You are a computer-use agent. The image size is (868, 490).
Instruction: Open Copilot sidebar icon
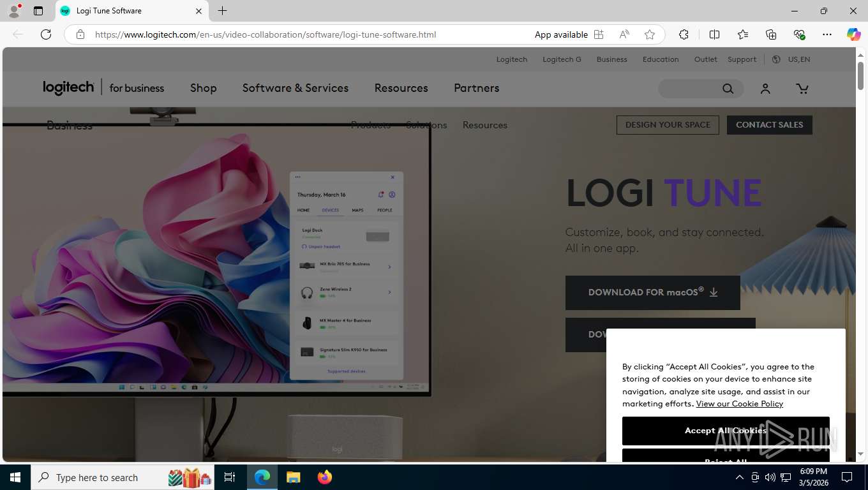854,34
